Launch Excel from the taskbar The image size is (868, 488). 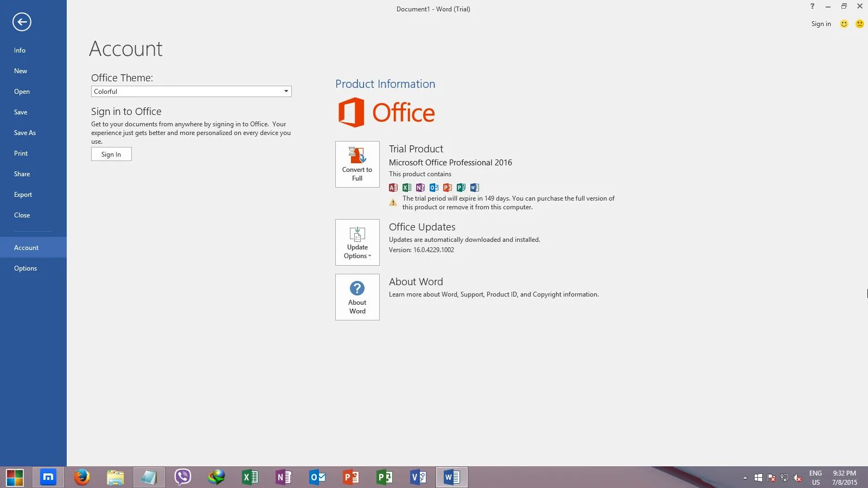(250, 477)
